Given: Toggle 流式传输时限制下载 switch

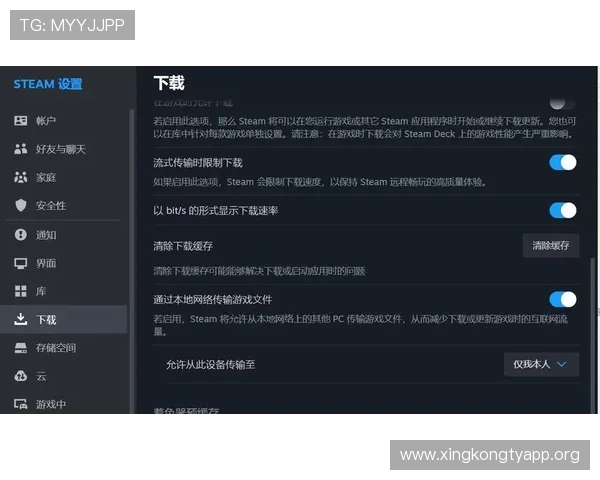Looking at the screenshot, I should [x=563, y=163].
